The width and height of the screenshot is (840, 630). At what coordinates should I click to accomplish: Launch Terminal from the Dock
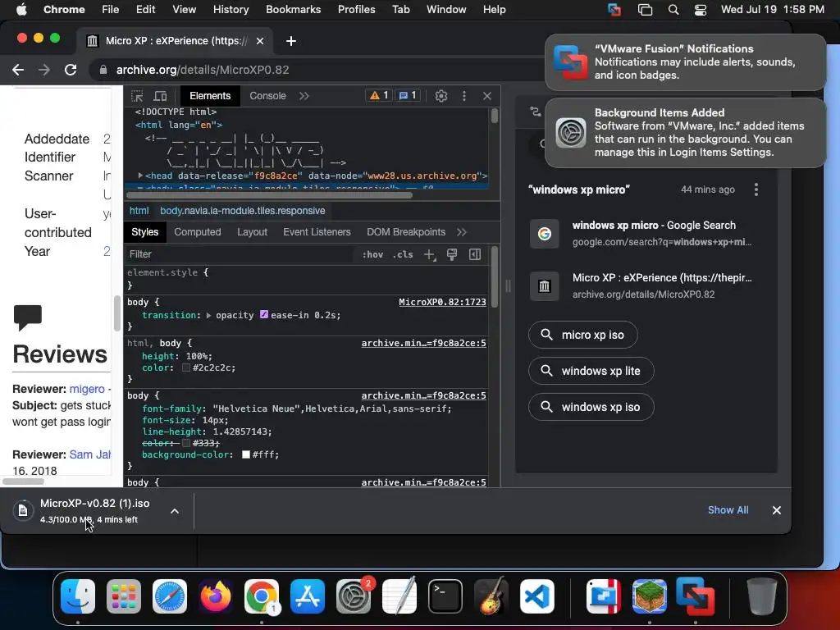pyautogui.click(x=445, y=596)
